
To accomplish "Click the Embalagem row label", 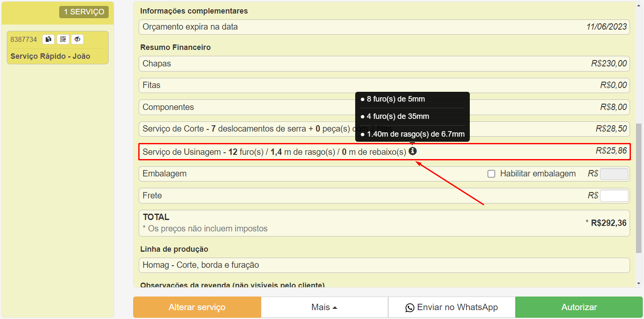I will tap(164, 173).
